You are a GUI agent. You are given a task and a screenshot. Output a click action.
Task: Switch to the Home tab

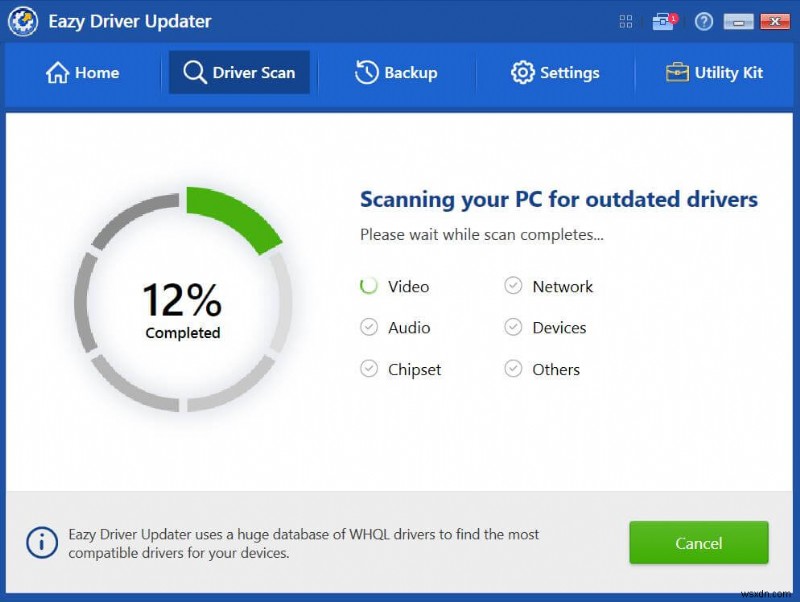pyautogui.click(x=82, y=72)
